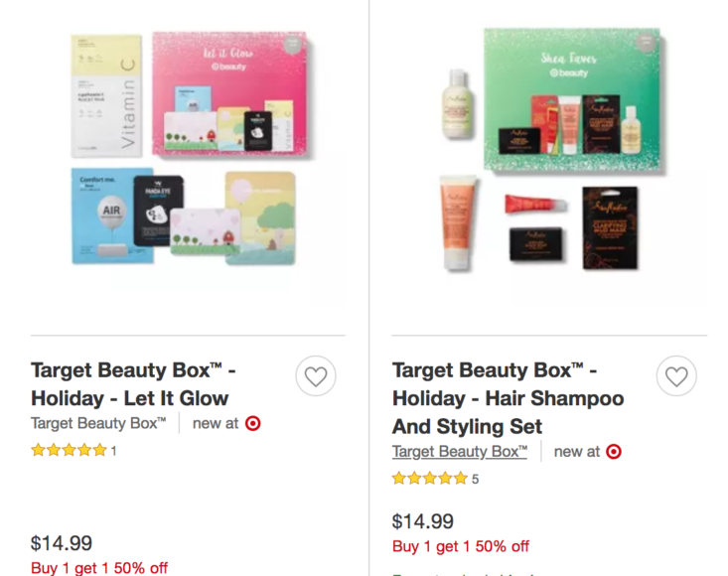Open the Let It Glow product image
Image resolution: width=728 pixels, height=576 pixels.
[x=188, y=153]
